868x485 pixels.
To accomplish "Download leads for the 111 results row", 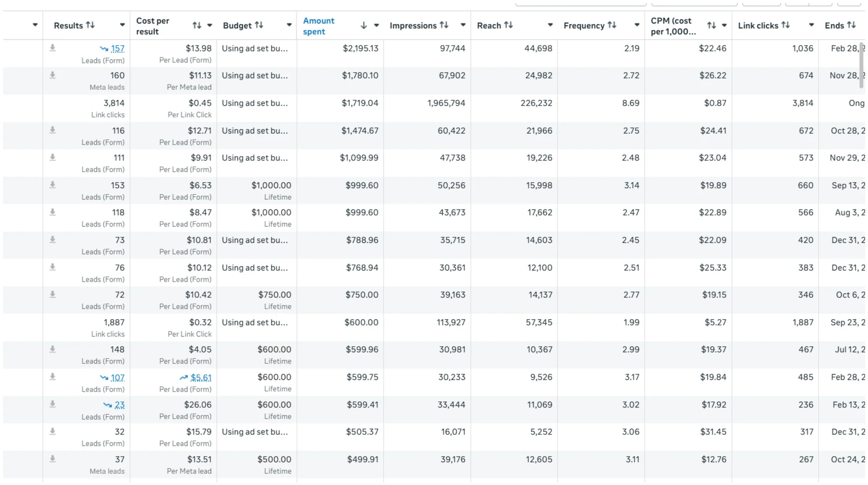I will [53, 158].
